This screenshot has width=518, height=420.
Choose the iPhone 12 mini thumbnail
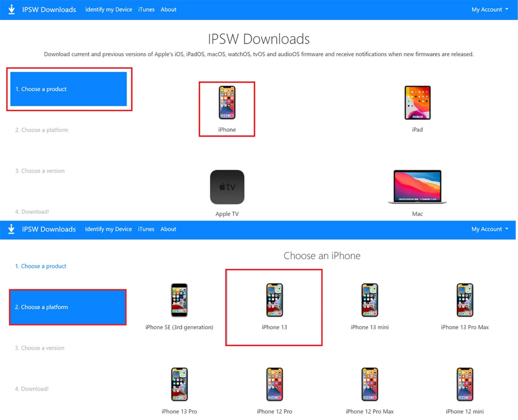tap(465, 384)
